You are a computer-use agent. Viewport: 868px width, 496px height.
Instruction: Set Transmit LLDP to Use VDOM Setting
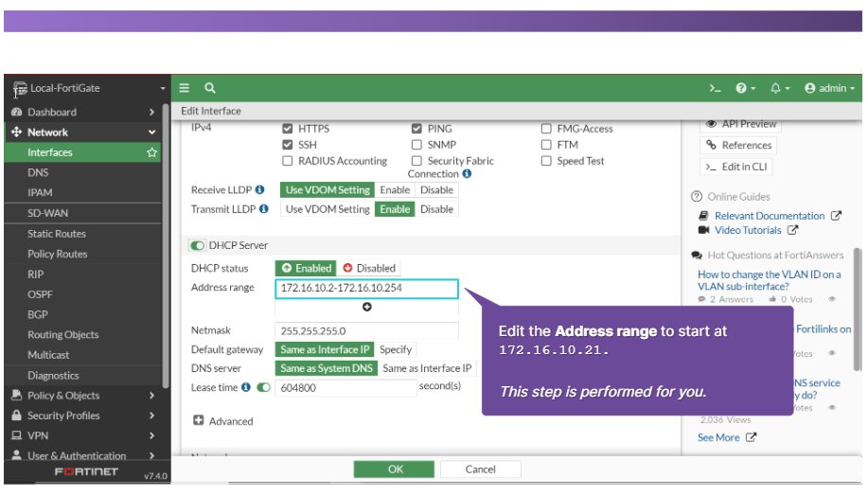328,209
